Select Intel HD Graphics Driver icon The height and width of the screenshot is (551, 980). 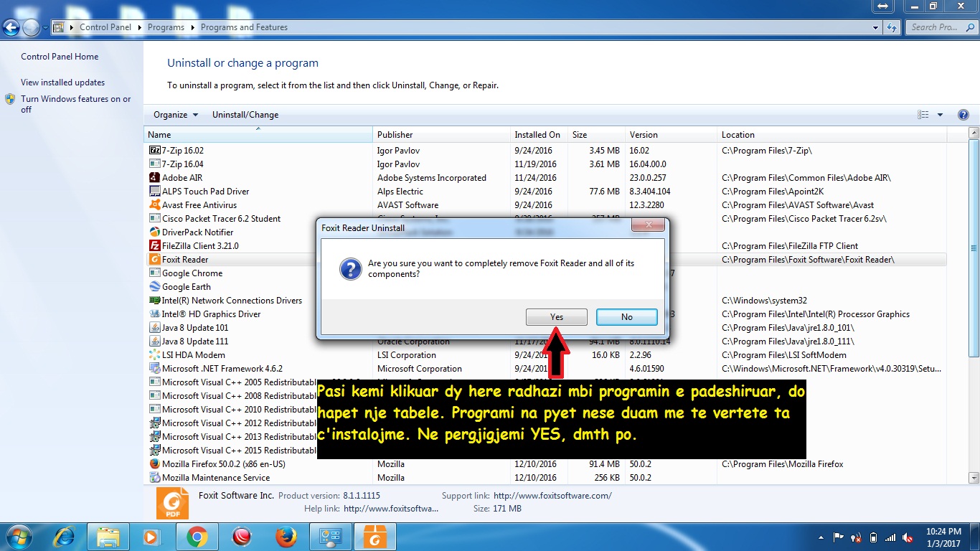(154, 314)
